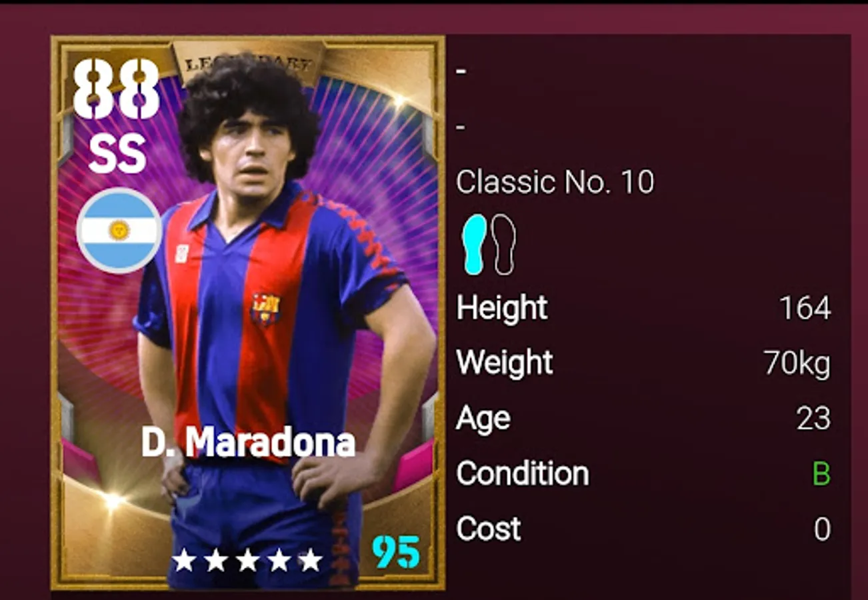Open the player card thumbnail
Screen dimensions: 868x600
(248, 313)
